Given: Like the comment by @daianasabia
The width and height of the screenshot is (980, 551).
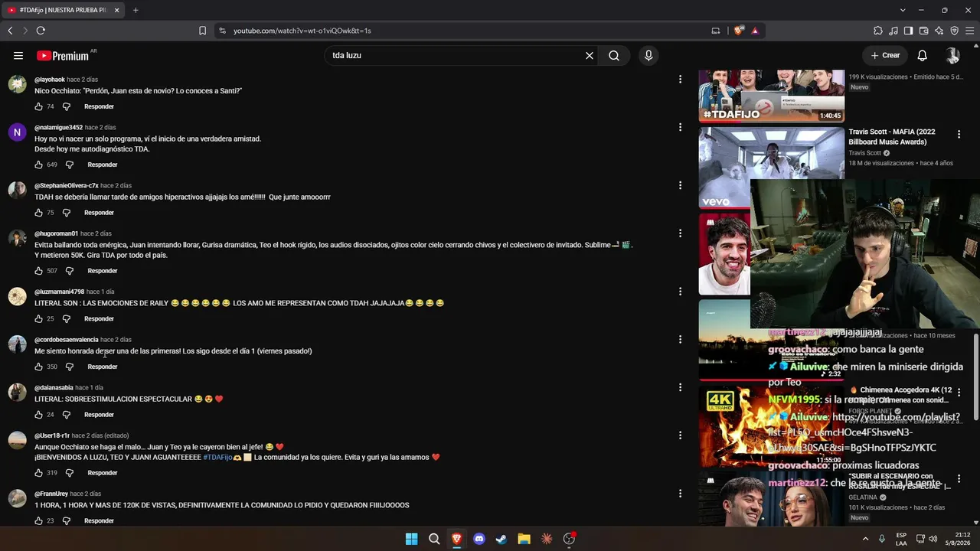Looking at the screenshot, I should [39, 415].
